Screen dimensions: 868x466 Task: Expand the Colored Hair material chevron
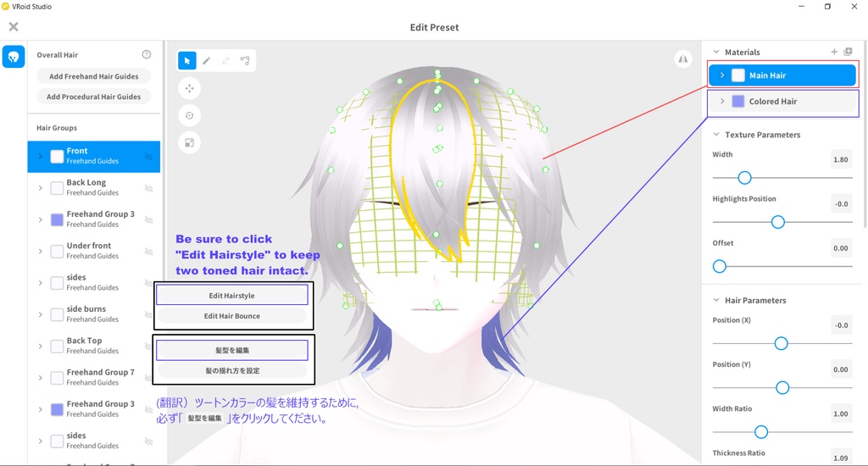[x=722, y=102]
